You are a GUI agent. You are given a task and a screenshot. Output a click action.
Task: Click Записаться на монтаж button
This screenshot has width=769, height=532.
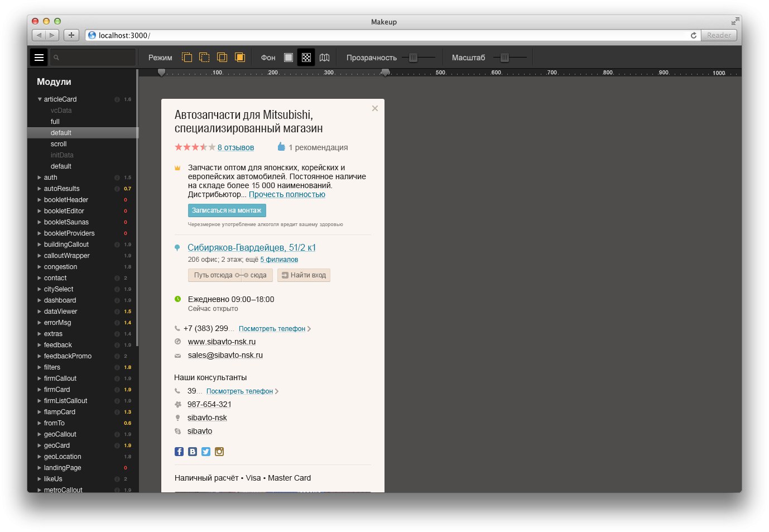pos(227,210)
